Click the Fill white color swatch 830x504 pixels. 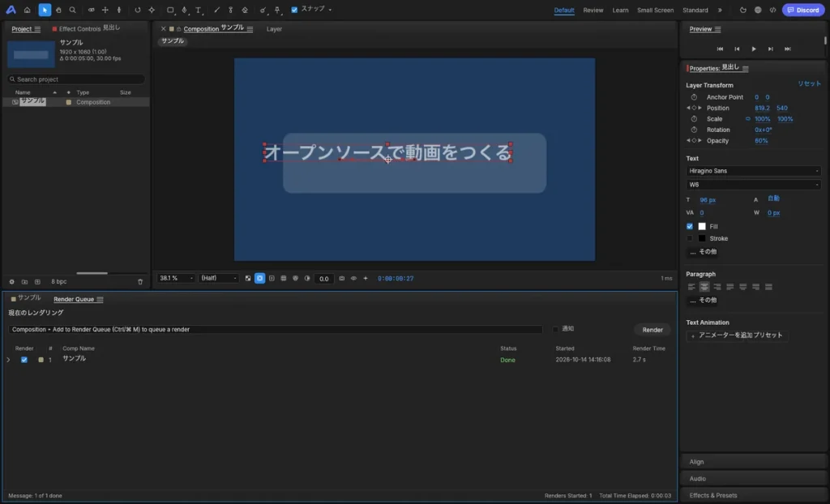pyautogui.click(x=702, y=227)
